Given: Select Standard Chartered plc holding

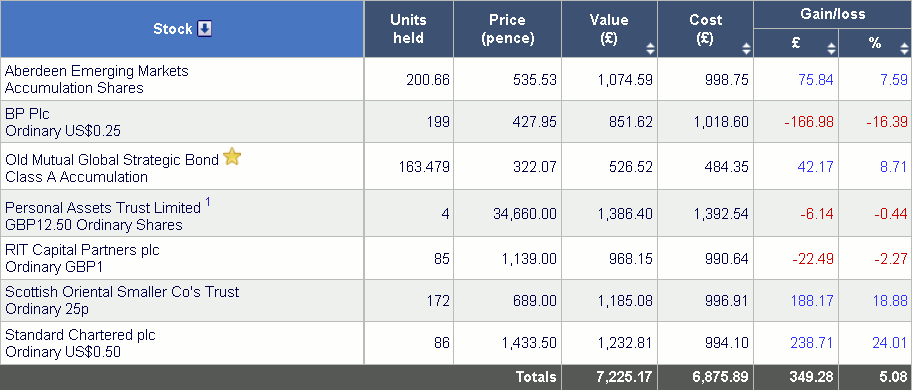Looking at the screenshot, I should pyautogui.click(x=80, y=335).
